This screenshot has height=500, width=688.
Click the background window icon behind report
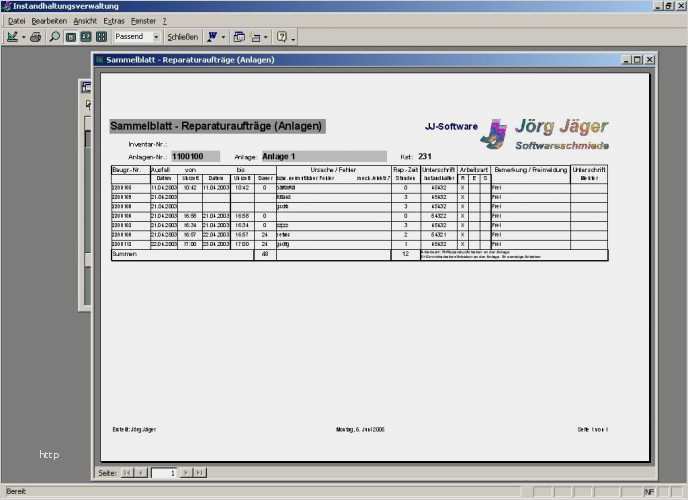(x=86, y=87)
